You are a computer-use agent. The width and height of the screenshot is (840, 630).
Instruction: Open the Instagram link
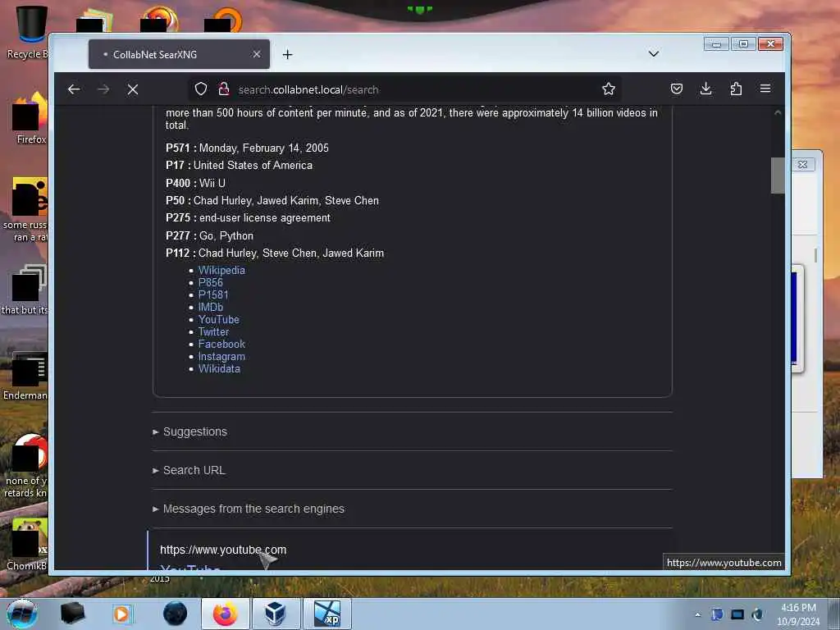221,356
